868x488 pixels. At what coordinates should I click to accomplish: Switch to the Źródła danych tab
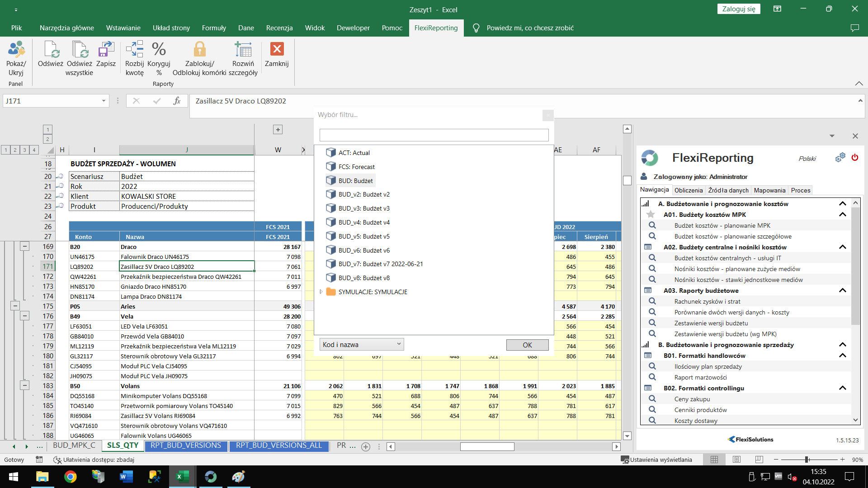pos(728,190)
